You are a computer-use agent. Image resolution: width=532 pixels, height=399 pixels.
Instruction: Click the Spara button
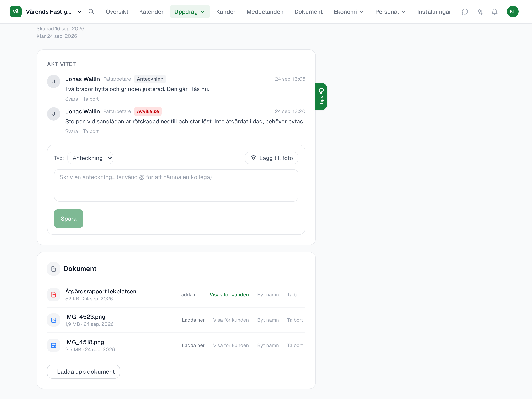[x=69, y=219]
